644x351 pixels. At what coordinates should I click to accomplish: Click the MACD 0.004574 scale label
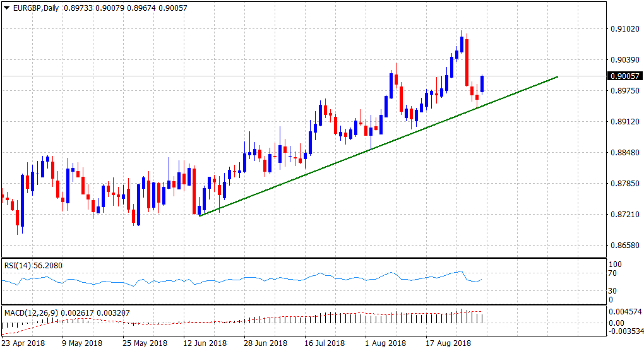625,312
